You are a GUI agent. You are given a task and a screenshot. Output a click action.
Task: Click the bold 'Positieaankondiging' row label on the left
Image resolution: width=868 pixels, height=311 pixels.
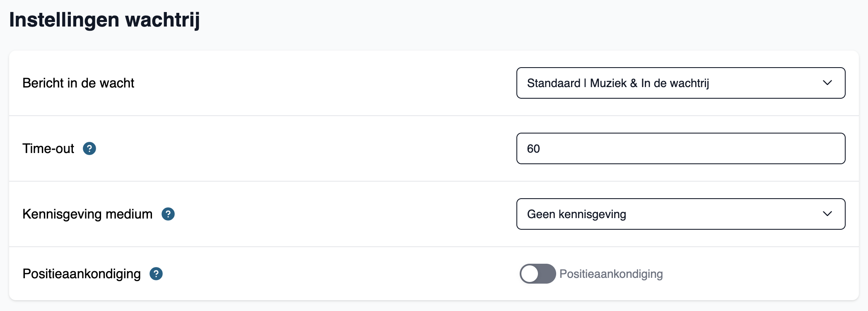point(82,274)
